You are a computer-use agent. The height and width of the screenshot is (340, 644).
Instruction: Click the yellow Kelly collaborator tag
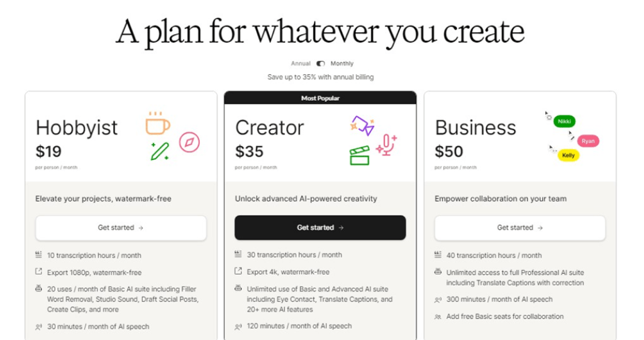point(568,155)
